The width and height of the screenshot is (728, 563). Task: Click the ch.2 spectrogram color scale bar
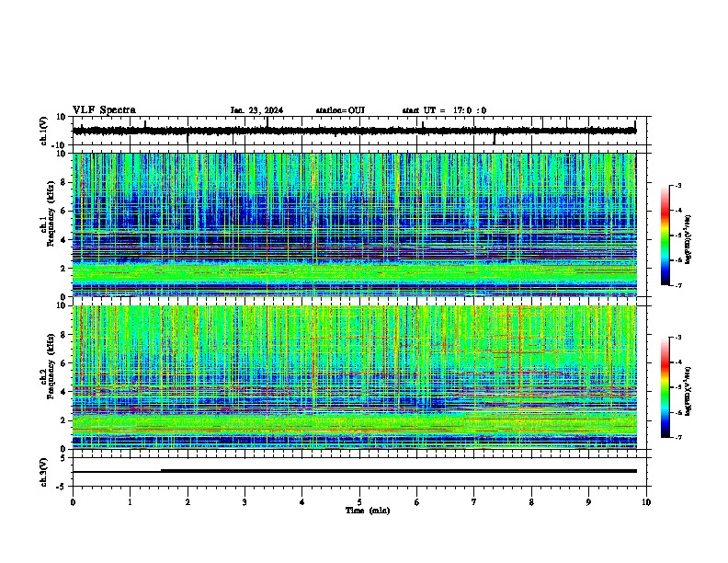coord(665,387)
